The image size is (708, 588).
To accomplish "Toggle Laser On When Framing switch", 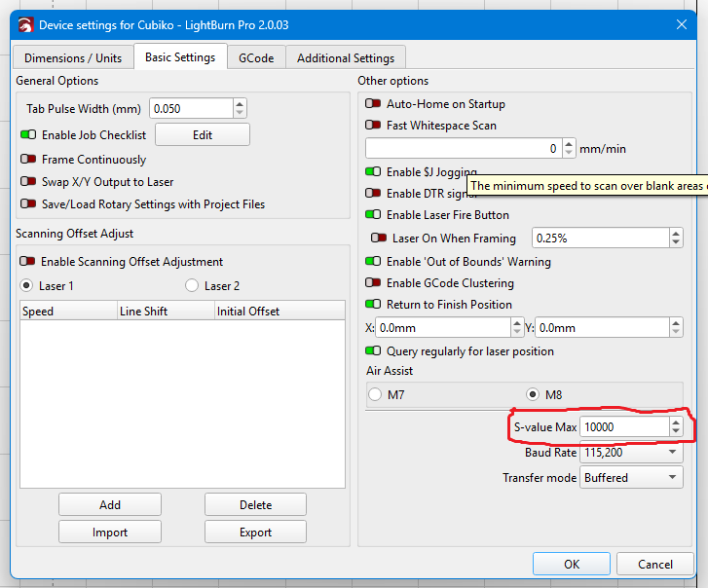I will pos(379,238).
